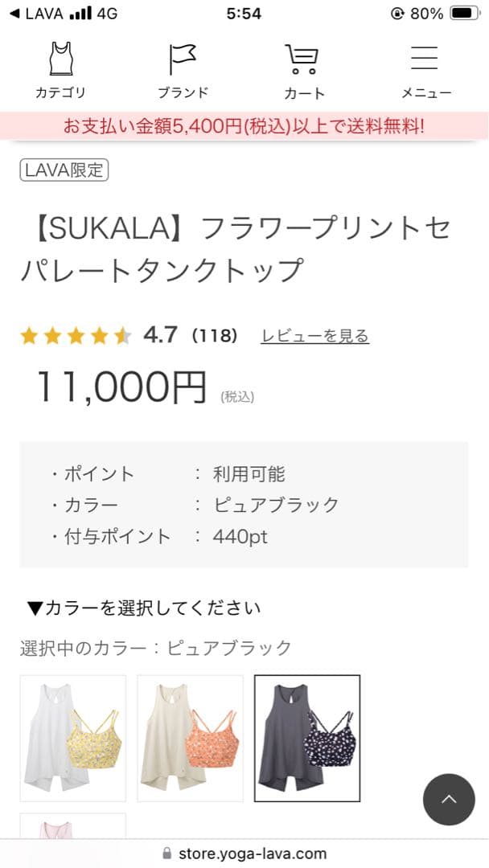Open the category tank top icon
489x868 pixels.
(60, 59)
